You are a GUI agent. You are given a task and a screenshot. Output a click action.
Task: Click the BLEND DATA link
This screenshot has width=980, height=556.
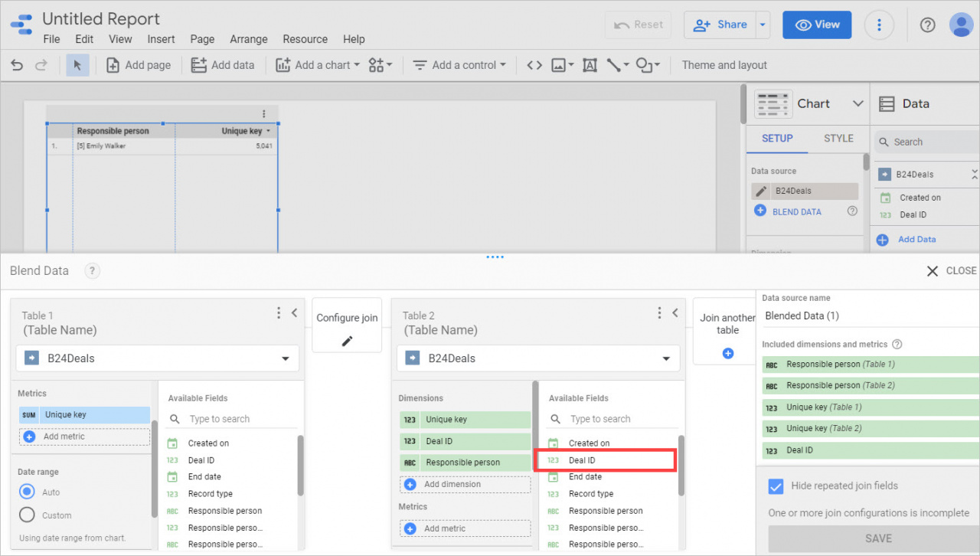[x=796, y=211]
